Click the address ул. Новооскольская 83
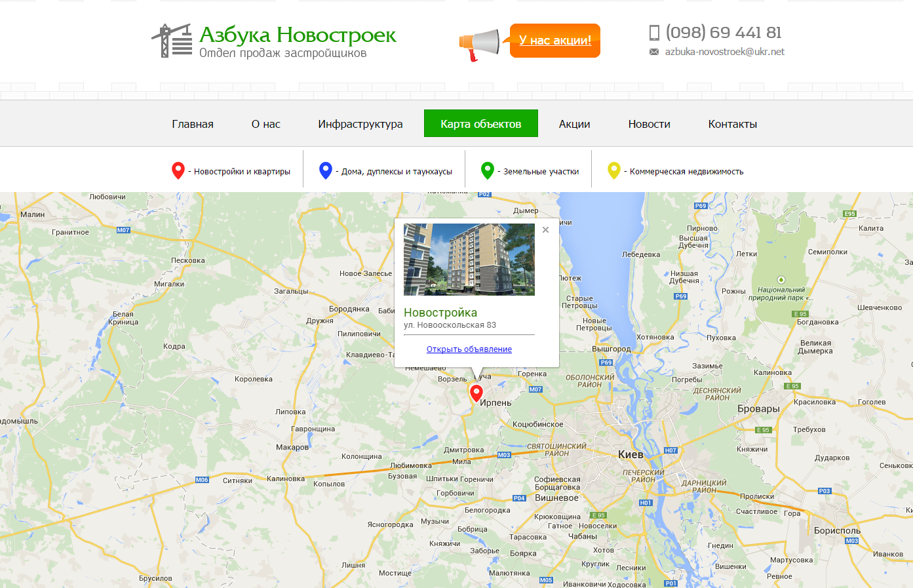 pyautogui.click(x=450, y=325)
